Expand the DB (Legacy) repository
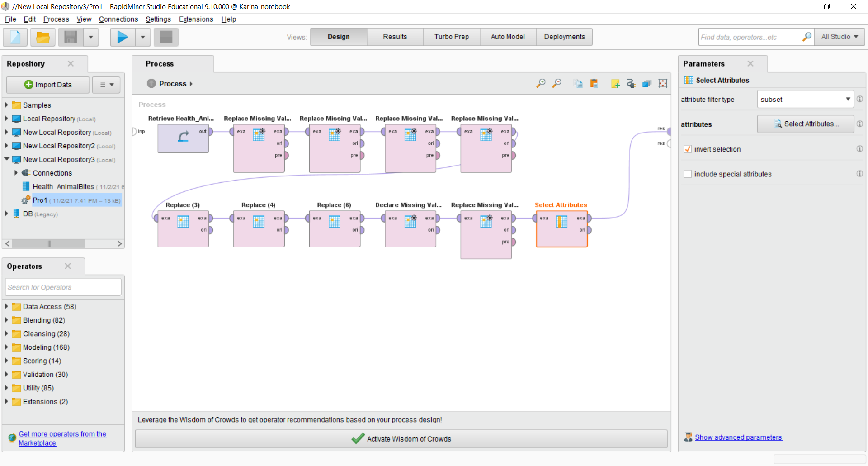 tap(6, 214)
